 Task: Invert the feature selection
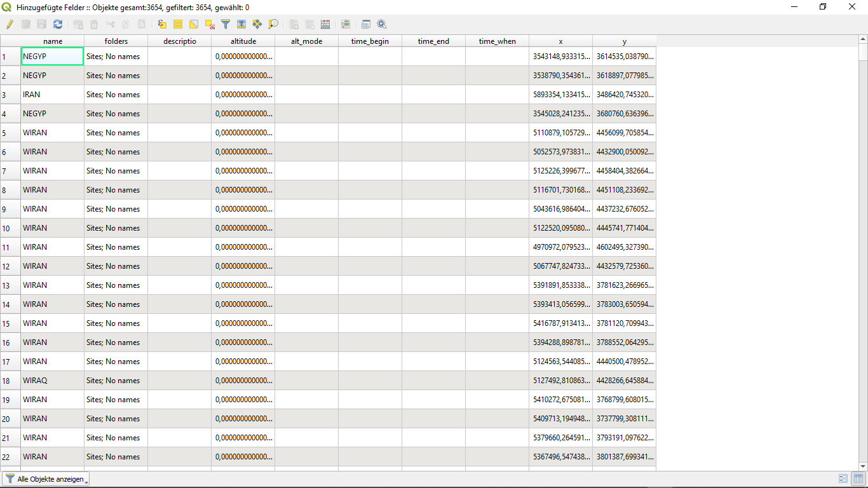click(194, 24)
